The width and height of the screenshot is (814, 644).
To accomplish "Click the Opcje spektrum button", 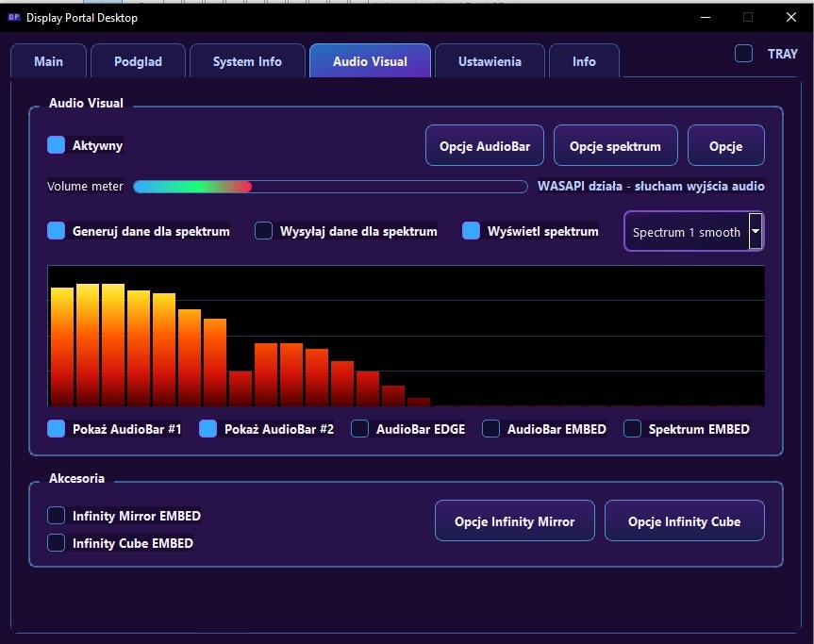I will [615, 146].
